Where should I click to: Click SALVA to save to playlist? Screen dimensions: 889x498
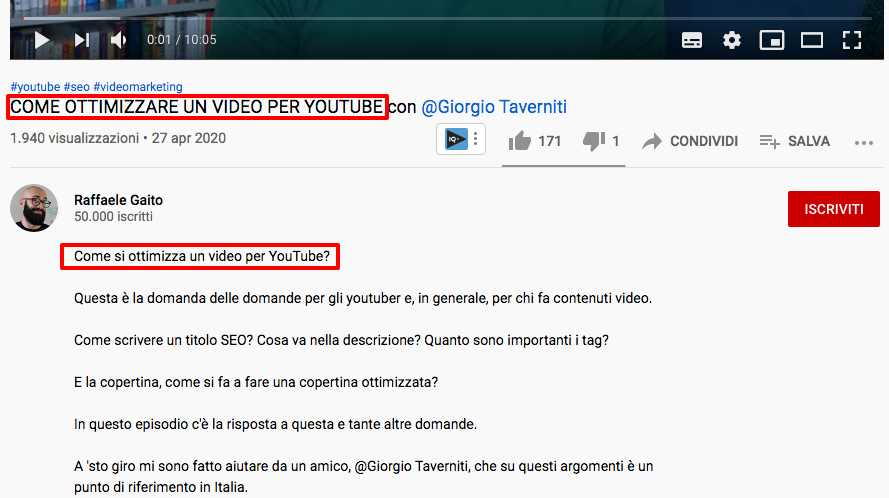point(794,141)
